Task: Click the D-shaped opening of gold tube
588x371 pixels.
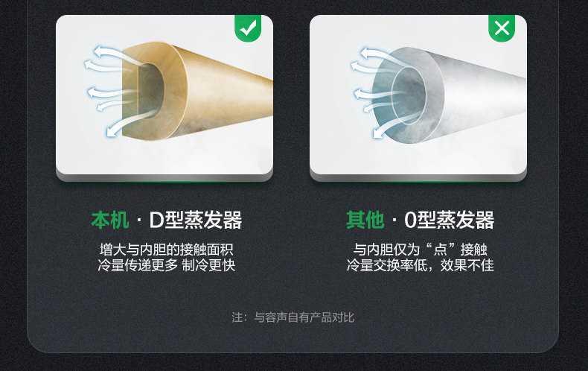Action: pos(151,90)
